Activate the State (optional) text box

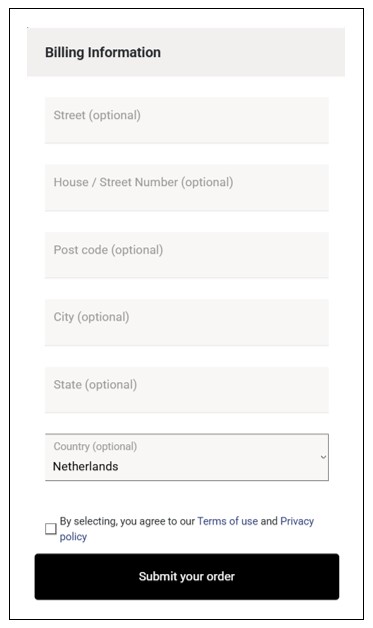(187, 390)
